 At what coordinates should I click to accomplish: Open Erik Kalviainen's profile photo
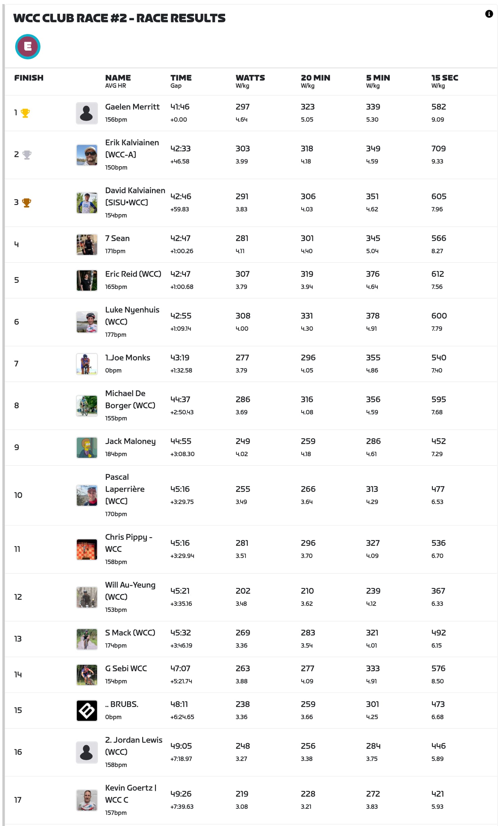tap(87, 155)
